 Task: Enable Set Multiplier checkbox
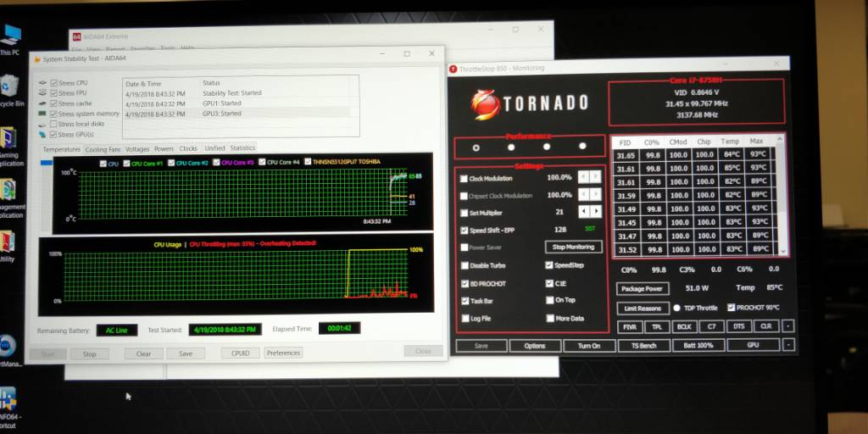click(x=464, y=213)
